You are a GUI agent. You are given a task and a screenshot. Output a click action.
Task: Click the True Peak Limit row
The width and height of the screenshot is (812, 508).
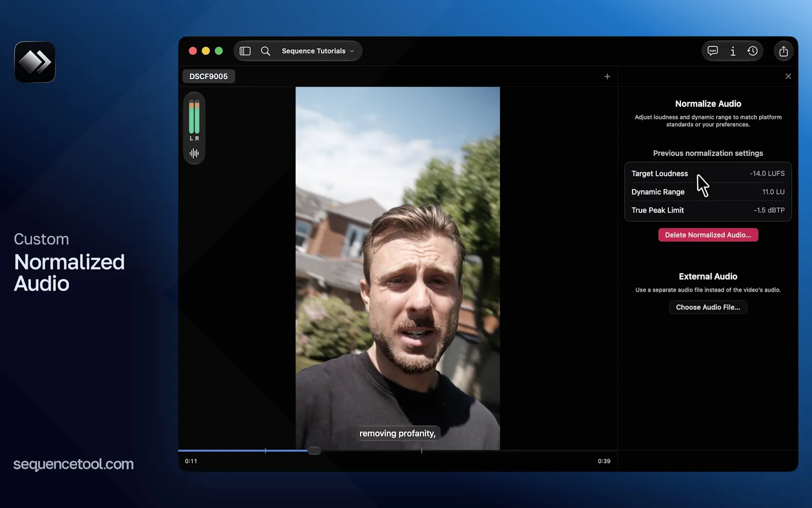click(x=708, y=210)
